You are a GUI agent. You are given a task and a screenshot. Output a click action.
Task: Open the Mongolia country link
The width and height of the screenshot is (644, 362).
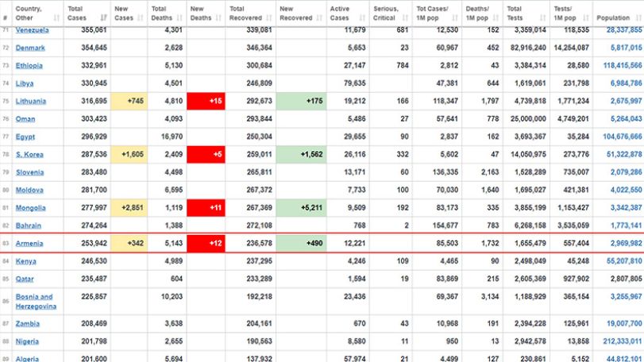pos(31,208)
